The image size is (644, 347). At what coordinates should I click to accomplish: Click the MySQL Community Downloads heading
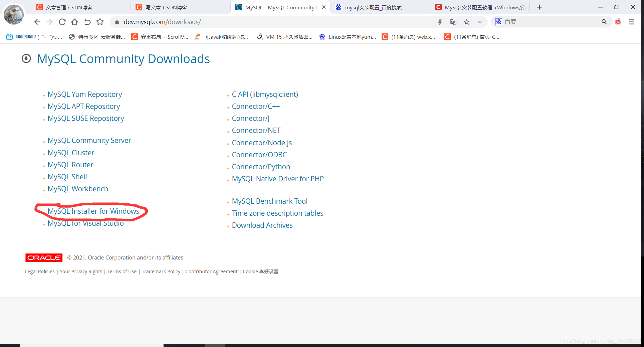[x=124, y=59]
